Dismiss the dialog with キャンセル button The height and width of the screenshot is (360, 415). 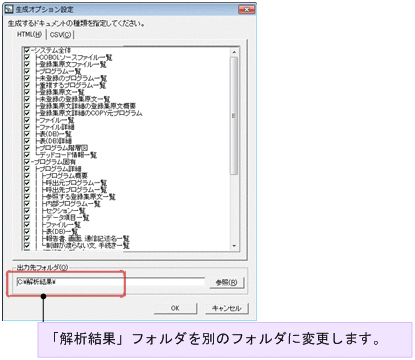tap(227, 308)
